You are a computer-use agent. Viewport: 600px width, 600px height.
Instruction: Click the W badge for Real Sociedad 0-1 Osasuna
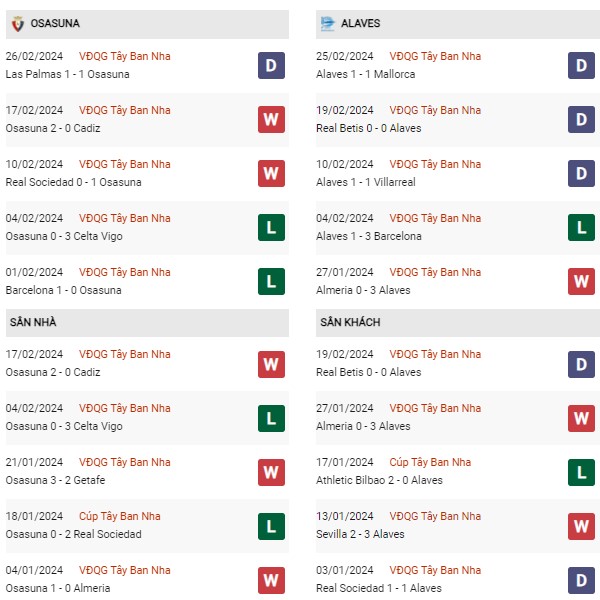pyautogui.click(x=271, y=173)
